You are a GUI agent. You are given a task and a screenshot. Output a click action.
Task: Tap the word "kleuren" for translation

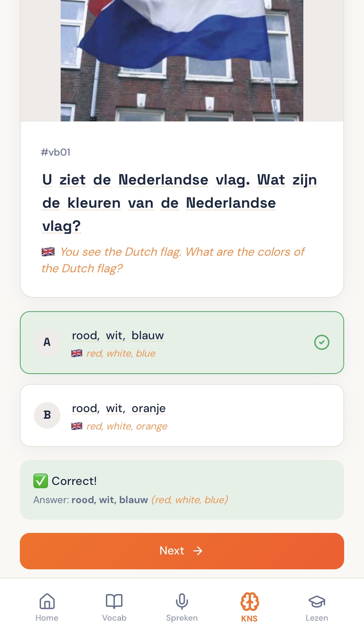94,203
